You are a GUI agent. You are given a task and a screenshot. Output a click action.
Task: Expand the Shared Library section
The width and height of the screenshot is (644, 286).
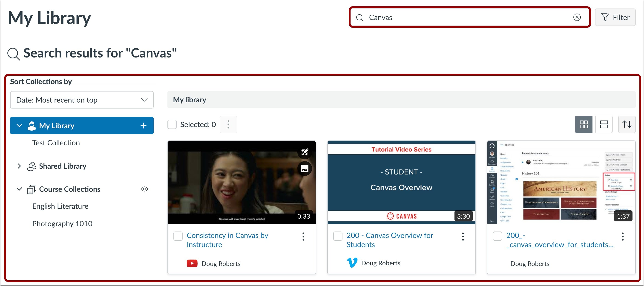click(x=19, y=166)
